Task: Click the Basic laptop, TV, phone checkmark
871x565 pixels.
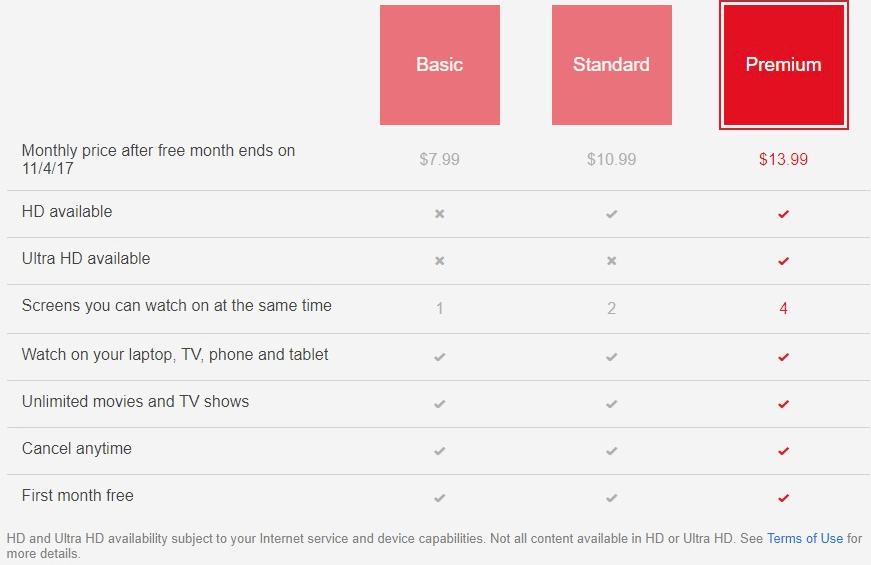Action: (440, 357)
